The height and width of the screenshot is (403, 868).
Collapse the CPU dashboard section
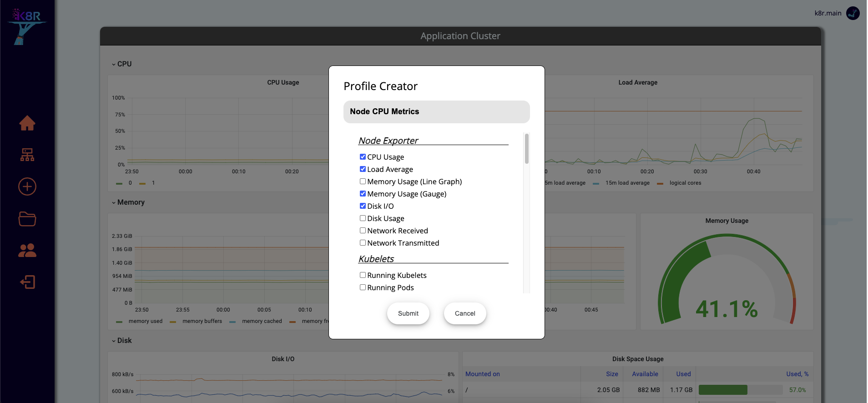(x=122, y=64)
